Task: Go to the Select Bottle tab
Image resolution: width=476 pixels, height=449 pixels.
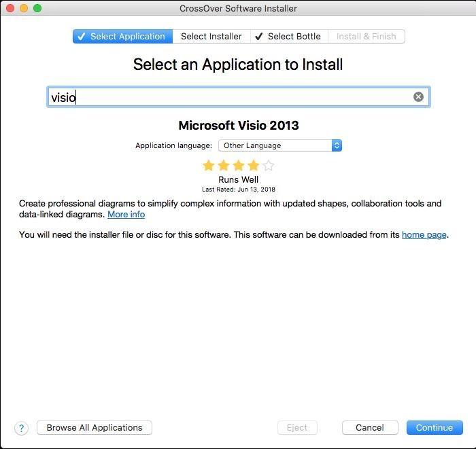Action: coord(289,37)
